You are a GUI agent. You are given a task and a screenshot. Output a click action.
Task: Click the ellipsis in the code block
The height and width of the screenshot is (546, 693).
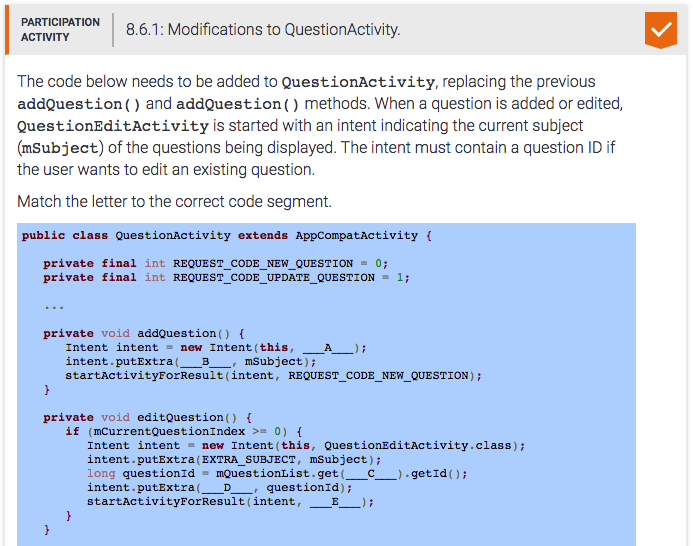(x=54, y=305)
